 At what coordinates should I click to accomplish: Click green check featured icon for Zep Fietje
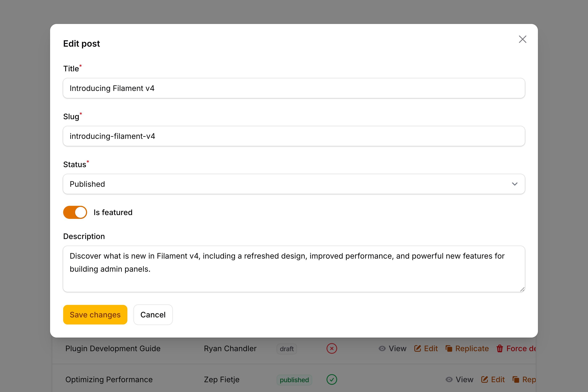coord(332,379)
